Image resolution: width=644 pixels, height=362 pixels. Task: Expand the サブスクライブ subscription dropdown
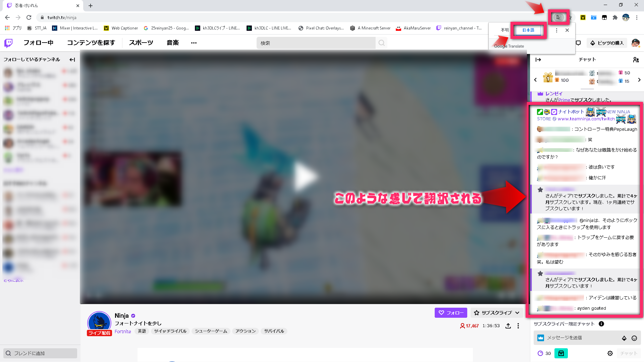click(516, 313)
